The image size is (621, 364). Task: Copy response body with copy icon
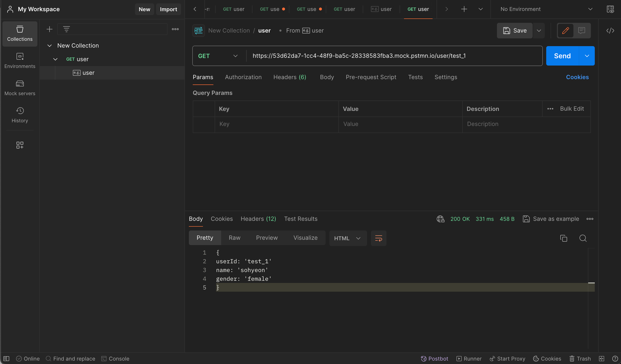click(564, 238)
